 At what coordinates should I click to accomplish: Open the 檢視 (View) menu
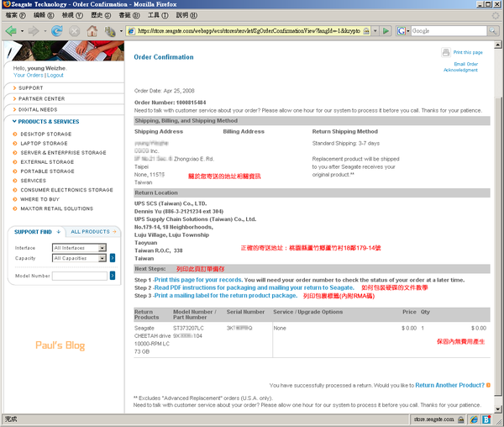tap(72, 15)
